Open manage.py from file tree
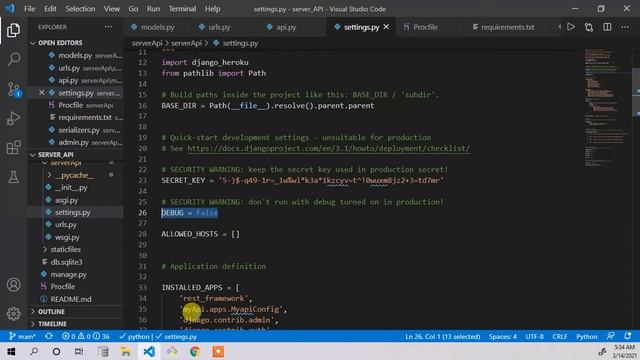The width and height of the screenshot is (640, 360). 68,274
